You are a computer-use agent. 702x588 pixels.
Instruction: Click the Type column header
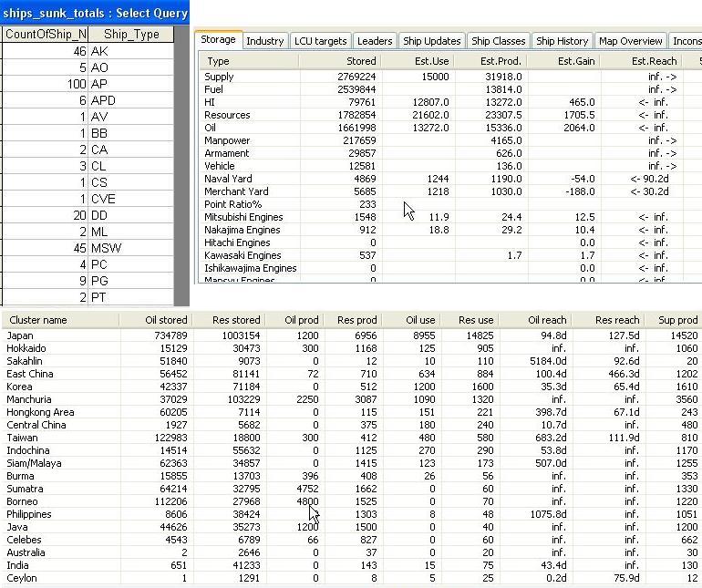click(x=249, y=61)
